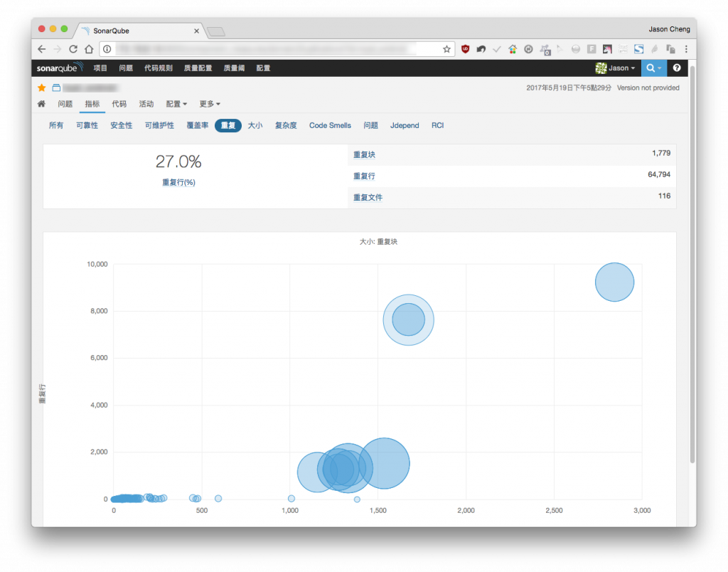728x572 pixels.
Task: Bookmark page with star icon
Action: coord(446,49)
